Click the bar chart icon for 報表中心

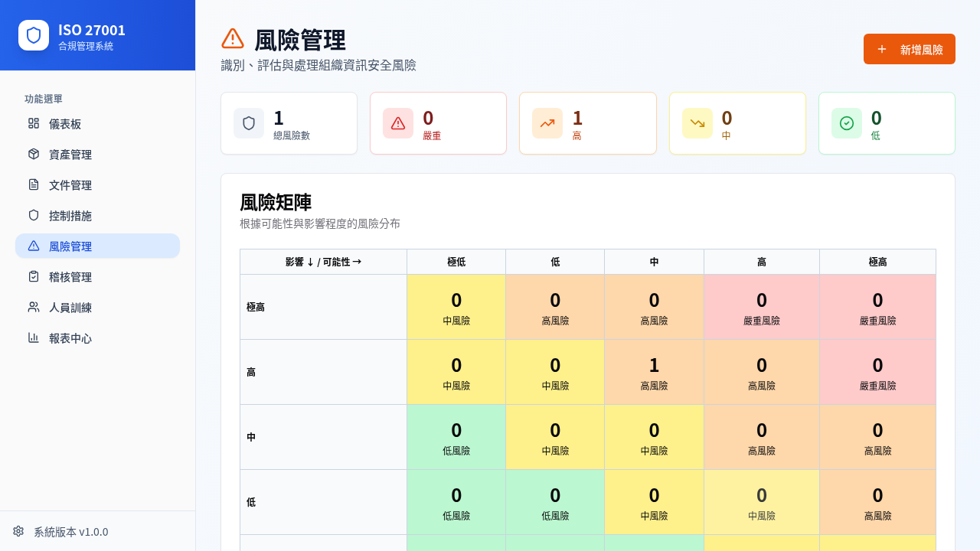[34, 337]
